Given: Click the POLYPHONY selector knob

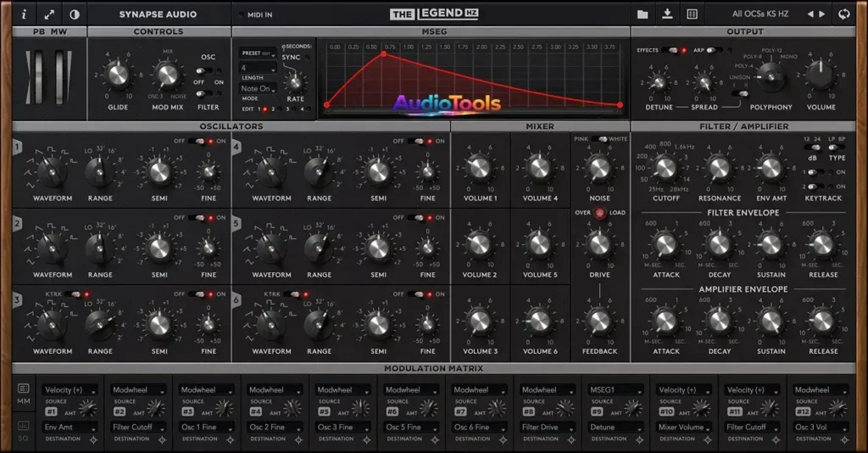Looking at the screenshot, I should click(x=771, y=77).
